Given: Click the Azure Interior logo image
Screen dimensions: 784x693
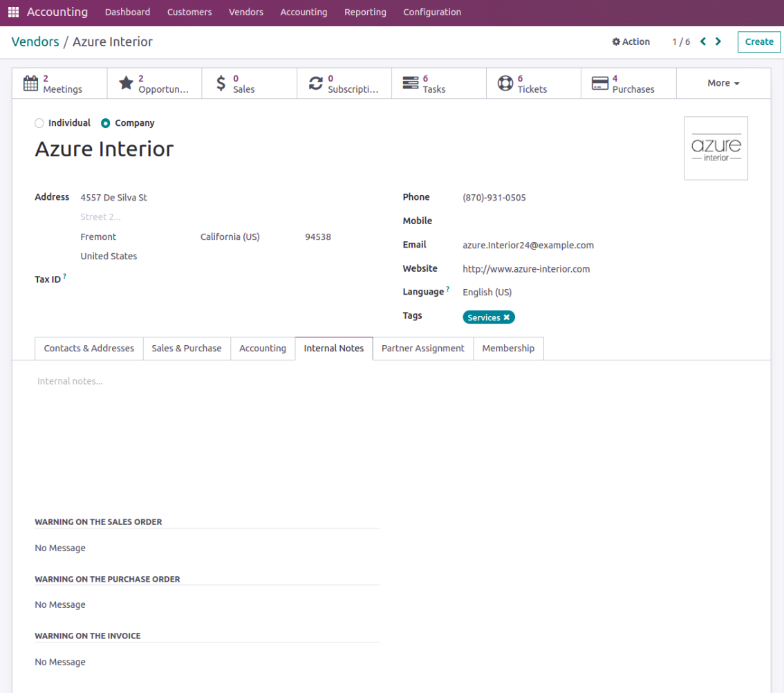Looking at the screenshot, I should (716, 148).
